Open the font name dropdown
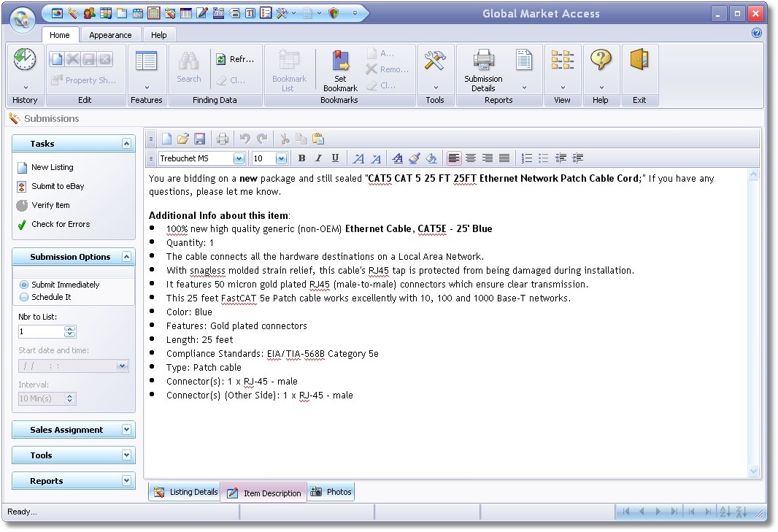The height and width of the screenshot is (532, 778). click(x=239, y=158)
